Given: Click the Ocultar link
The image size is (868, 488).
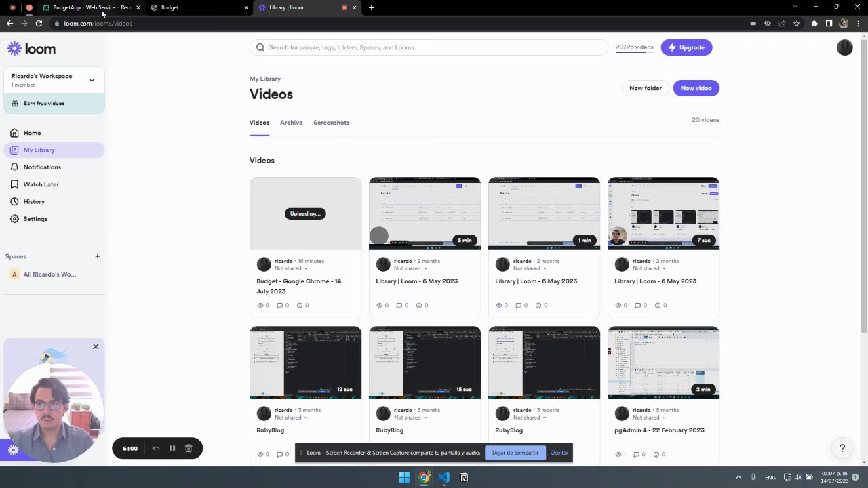Looking at the screenshot, I should pyautogui.click(x=559, y=453).
